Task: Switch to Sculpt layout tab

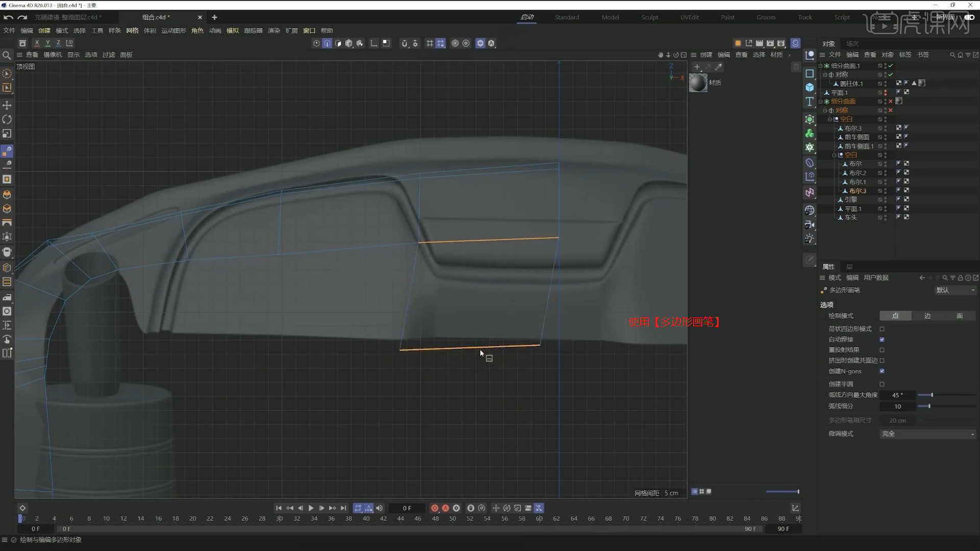Action: (x=650, y=17)
